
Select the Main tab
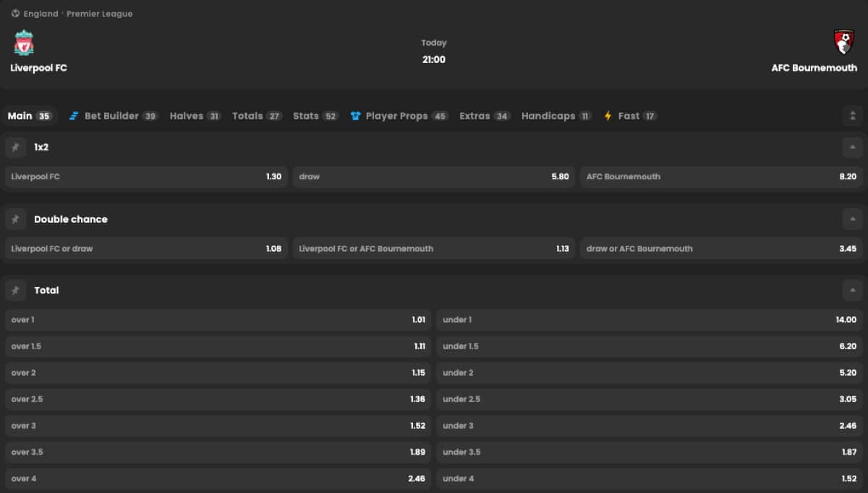point(30,116)
